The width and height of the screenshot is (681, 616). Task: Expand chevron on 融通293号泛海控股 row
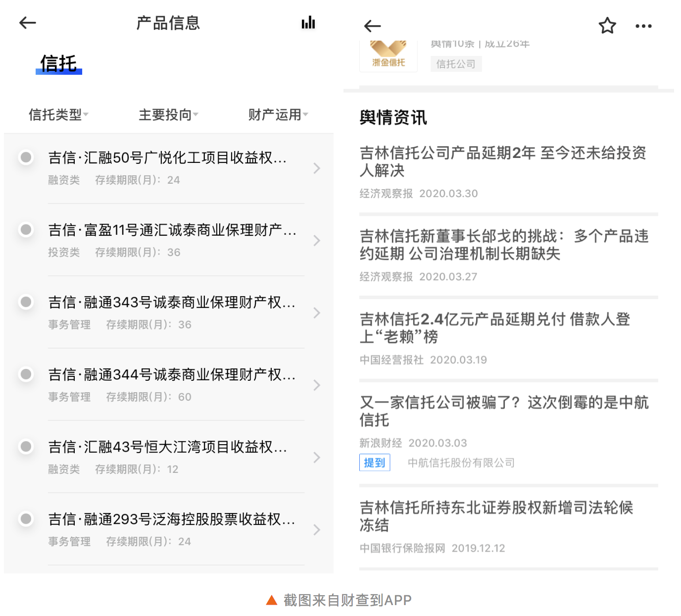pos(317,530)
